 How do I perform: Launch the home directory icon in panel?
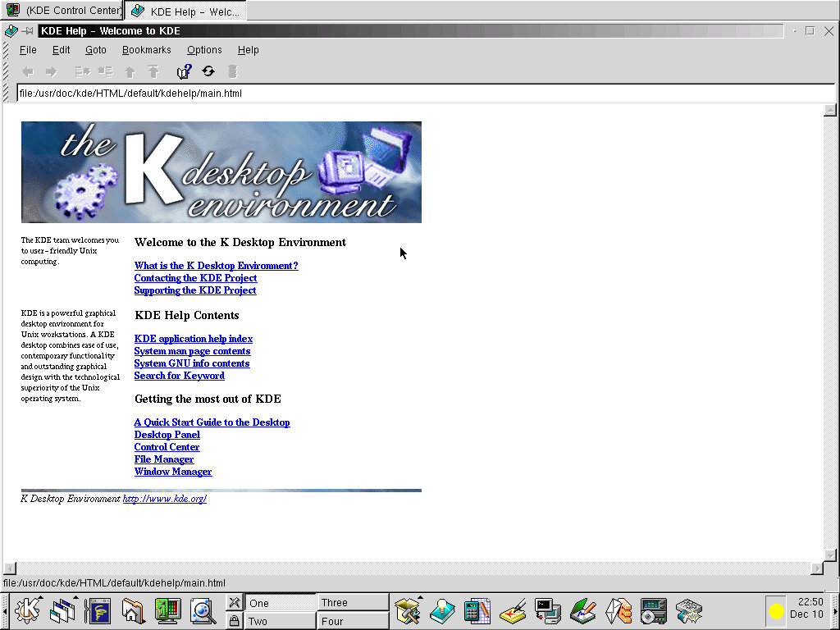click(x=133, y=610)
